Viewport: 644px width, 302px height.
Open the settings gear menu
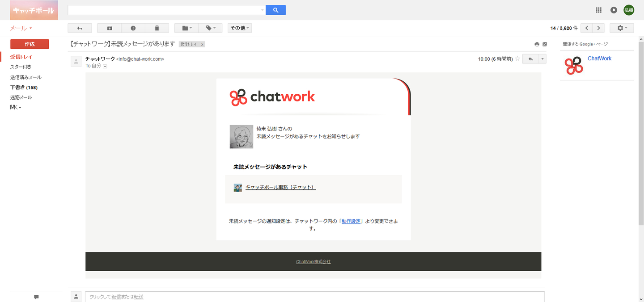pos(622,28)
